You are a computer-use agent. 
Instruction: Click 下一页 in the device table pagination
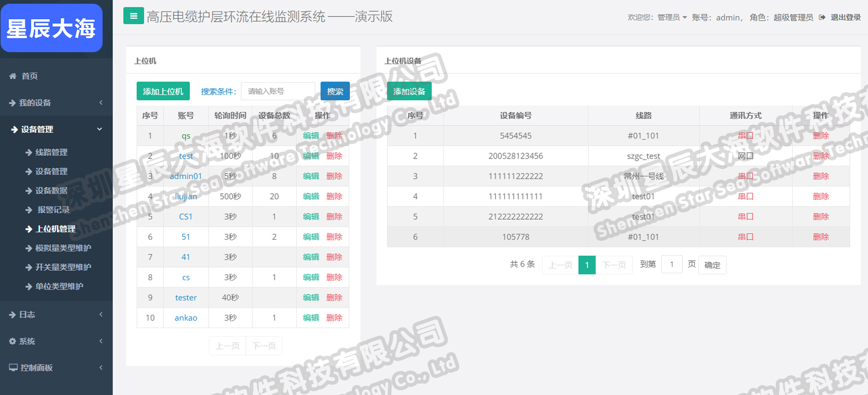(x=614, y=265)
